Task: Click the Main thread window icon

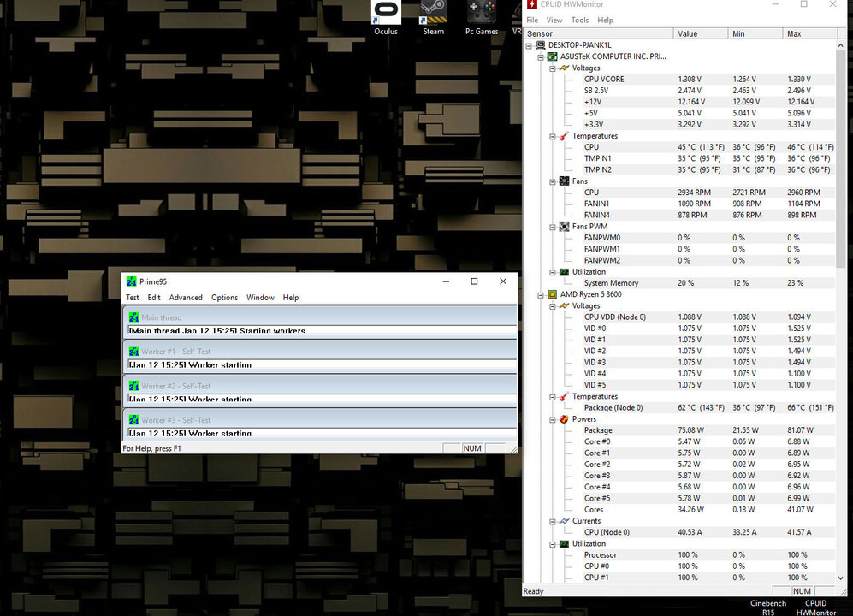Action: pos(133,317)
